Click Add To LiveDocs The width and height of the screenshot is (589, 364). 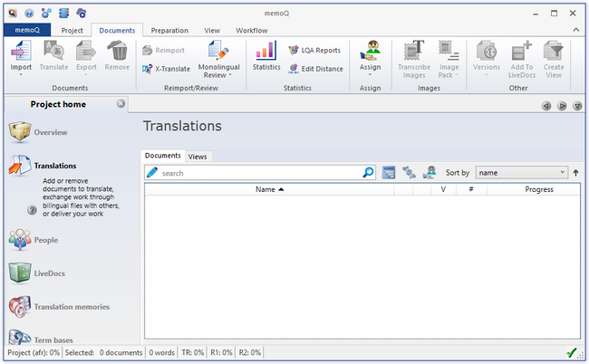522,59
